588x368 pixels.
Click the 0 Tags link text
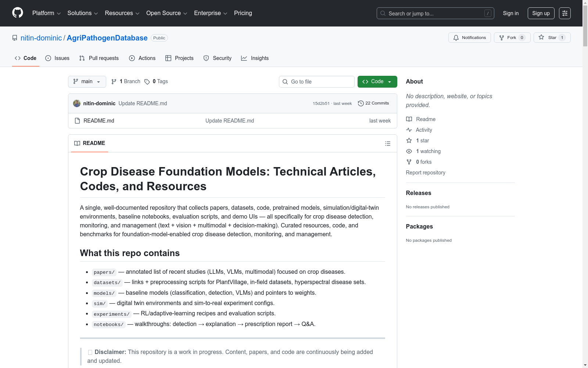[160, 81]
